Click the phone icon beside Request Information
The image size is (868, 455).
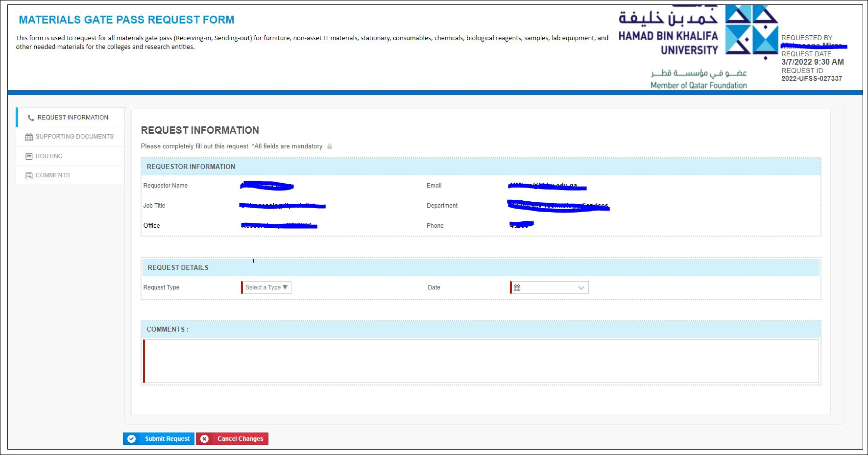31,118
